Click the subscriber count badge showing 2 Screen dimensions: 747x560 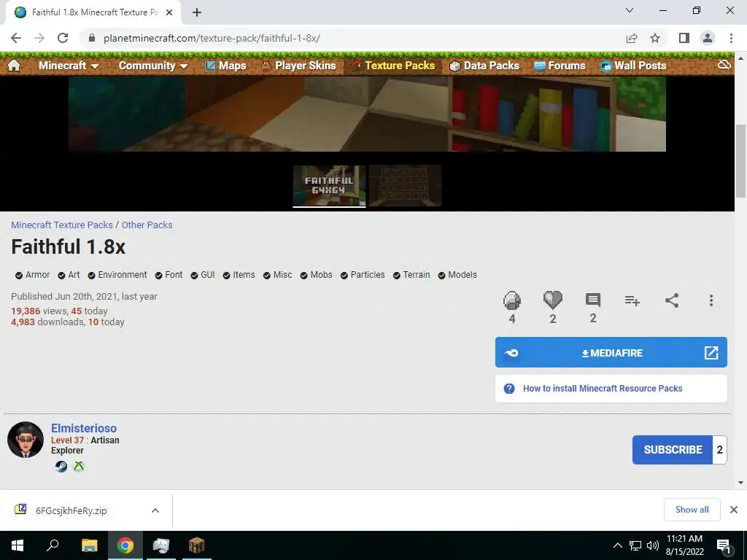(x=719, y=449)
